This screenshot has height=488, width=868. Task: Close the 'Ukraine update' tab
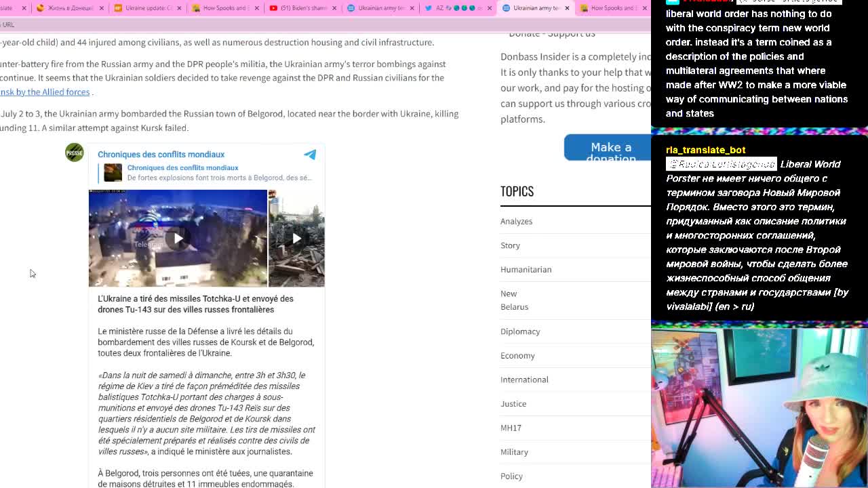pos(179,8)
